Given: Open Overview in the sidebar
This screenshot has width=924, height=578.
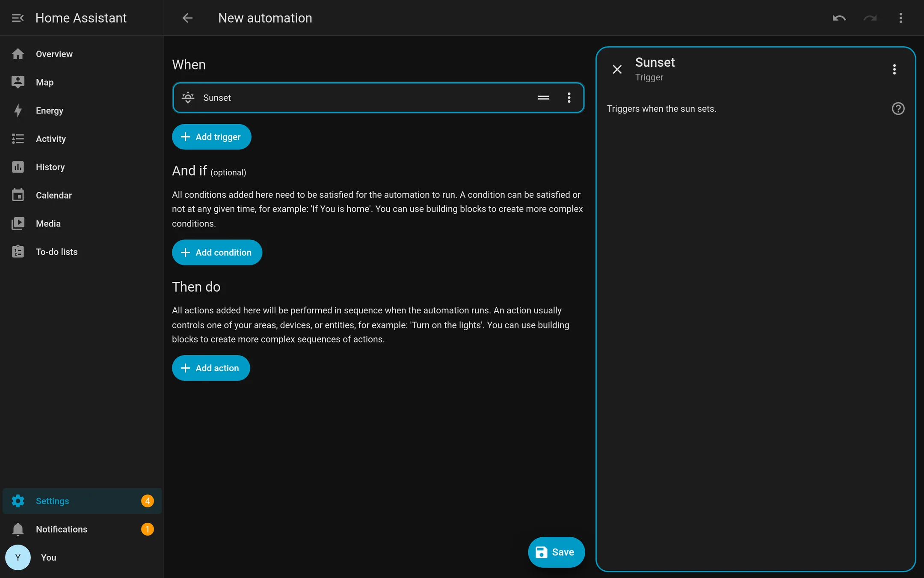Looking at the screenshot, I should click(81, 54).
